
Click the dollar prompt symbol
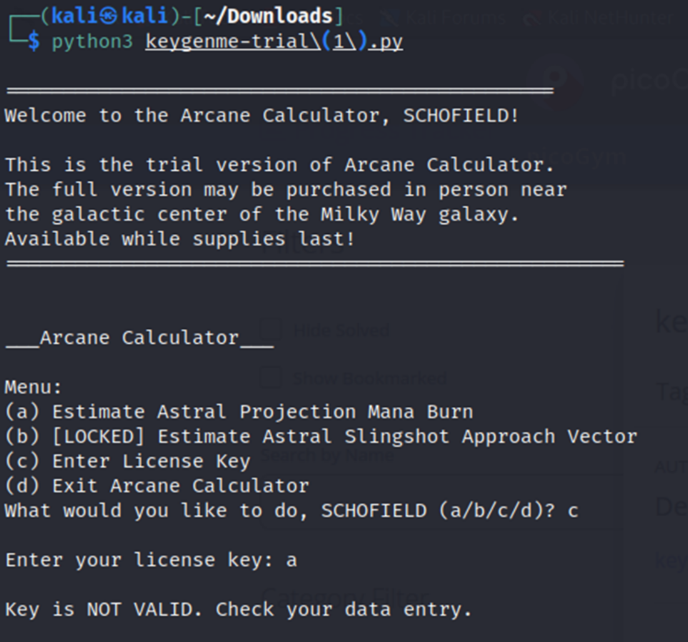pyautogui.click(x=33, y=43)
